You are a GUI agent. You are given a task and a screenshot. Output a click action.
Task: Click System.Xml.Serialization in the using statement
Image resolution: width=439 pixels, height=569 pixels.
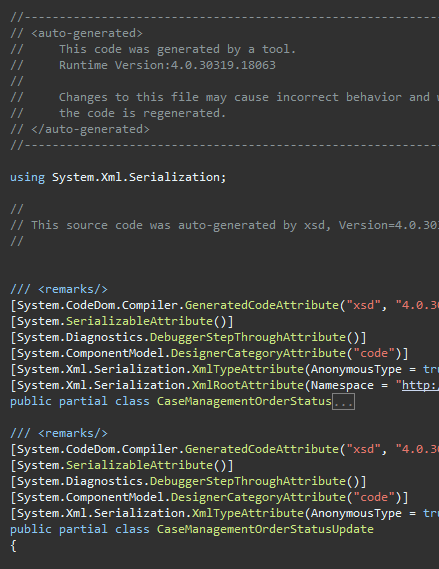click(x=136, y=177)
